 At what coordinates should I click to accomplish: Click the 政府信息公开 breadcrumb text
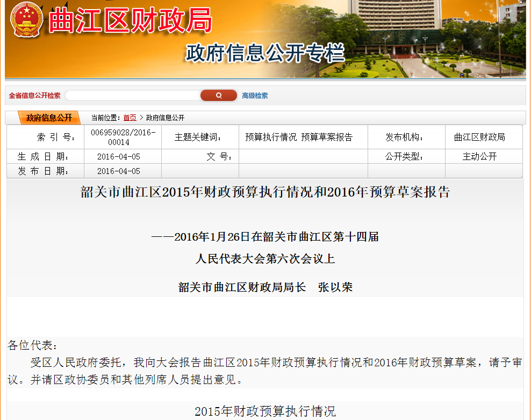pyautogui.click(x=165, y=118)
